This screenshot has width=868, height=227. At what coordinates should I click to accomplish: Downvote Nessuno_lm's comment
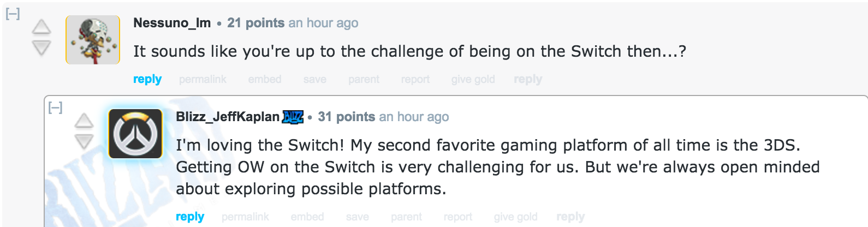click(41, 49)
